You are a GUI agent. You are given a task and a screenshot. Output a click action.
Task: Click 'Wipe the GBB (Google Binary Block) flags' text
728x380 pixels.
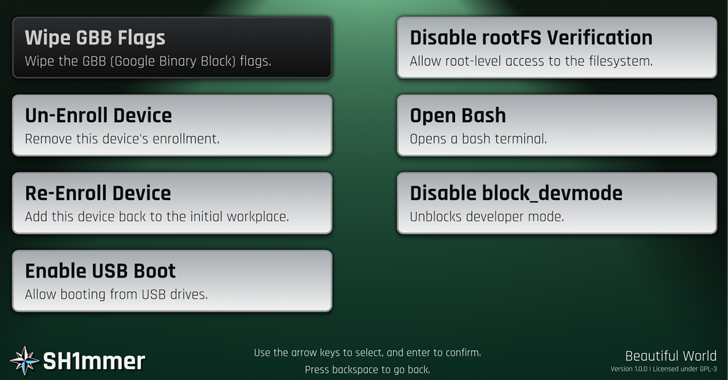pos(148,61)
